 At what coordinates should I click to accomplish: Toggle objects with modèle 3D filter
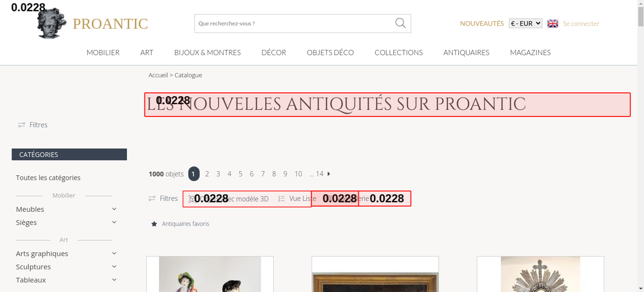[228, 199]
